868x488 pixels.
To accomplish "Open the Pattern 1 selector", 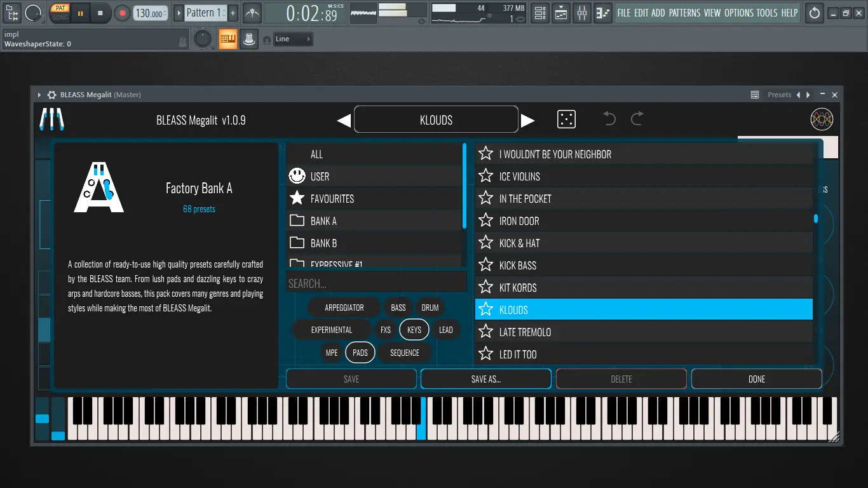I will [x=205, y=13].
